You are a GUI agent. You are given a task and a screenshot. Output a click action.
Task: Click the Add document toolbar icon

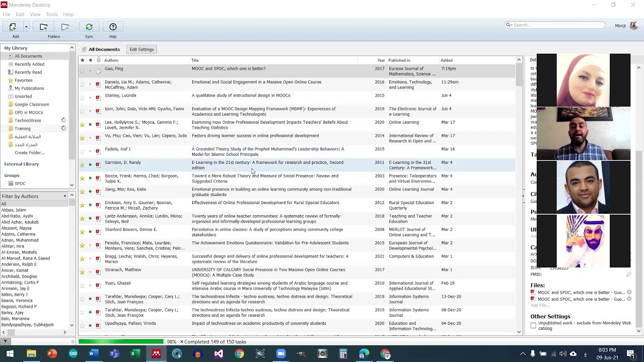coord(13,27)
